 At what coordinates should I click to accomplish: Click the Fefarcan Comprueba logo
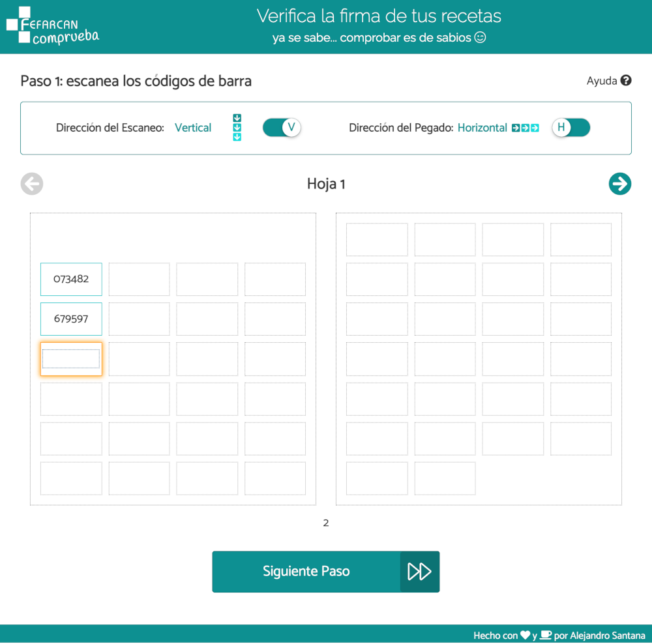(52, 27)
